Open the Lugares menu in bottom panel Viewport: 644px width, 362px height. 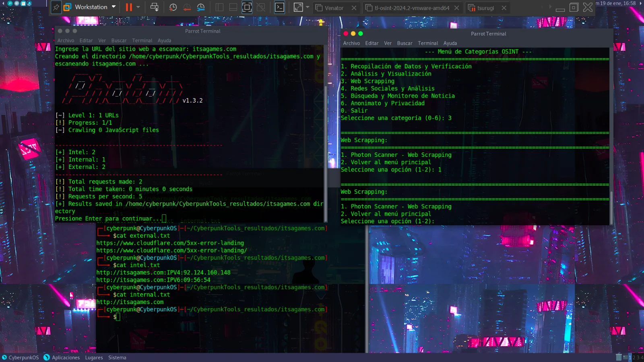pyautogui.click(x=94, y=358)
